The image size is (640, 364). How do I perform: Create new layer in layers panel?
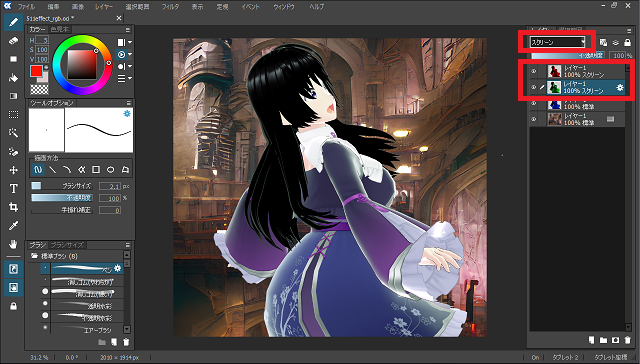tap(591, 340)
